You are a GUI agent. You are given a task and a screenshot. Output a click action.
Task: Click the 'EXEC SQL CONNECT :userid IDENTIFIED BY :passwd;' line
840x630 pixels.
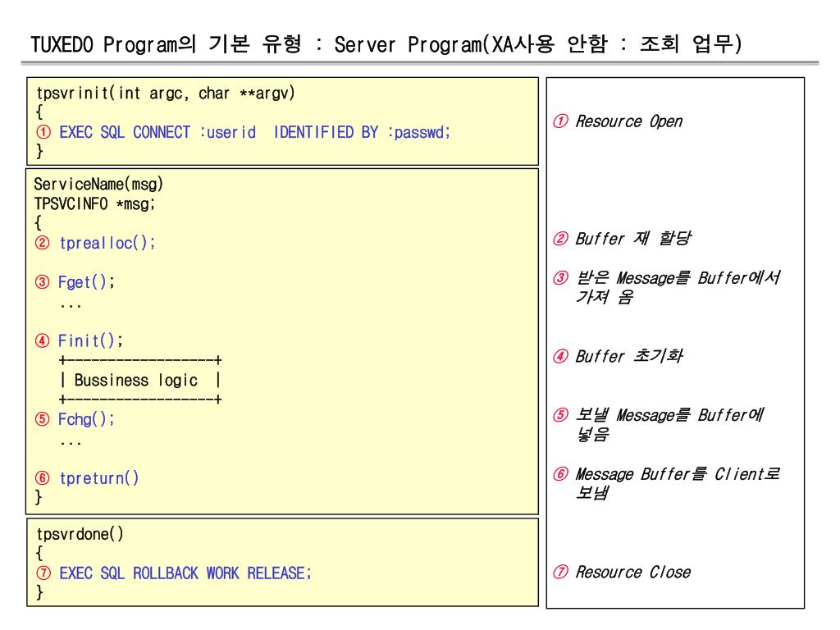pos(255,132)
